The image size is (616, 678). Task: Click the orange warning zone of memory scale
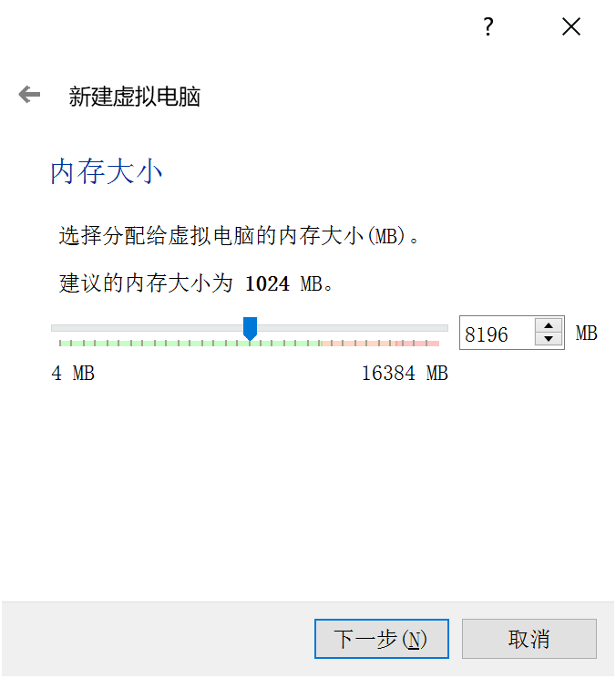coord(358,344)
